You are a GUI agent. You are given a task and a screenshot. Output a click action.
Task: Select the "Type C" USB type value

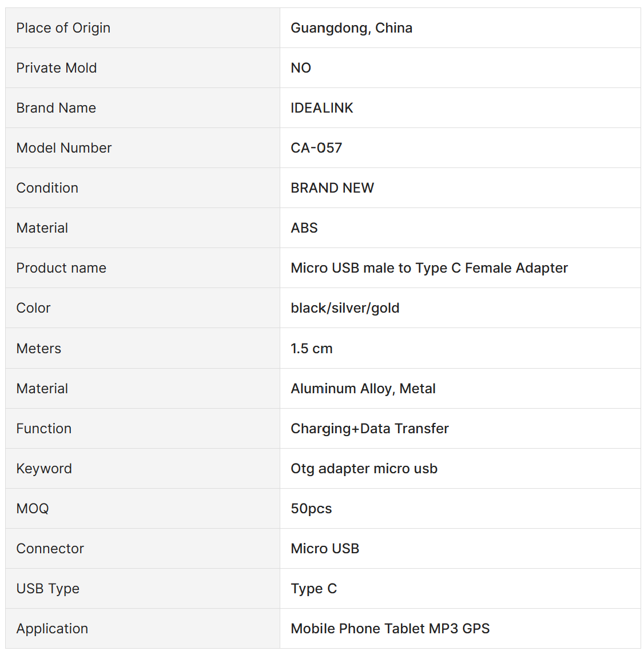click(313, 589)
